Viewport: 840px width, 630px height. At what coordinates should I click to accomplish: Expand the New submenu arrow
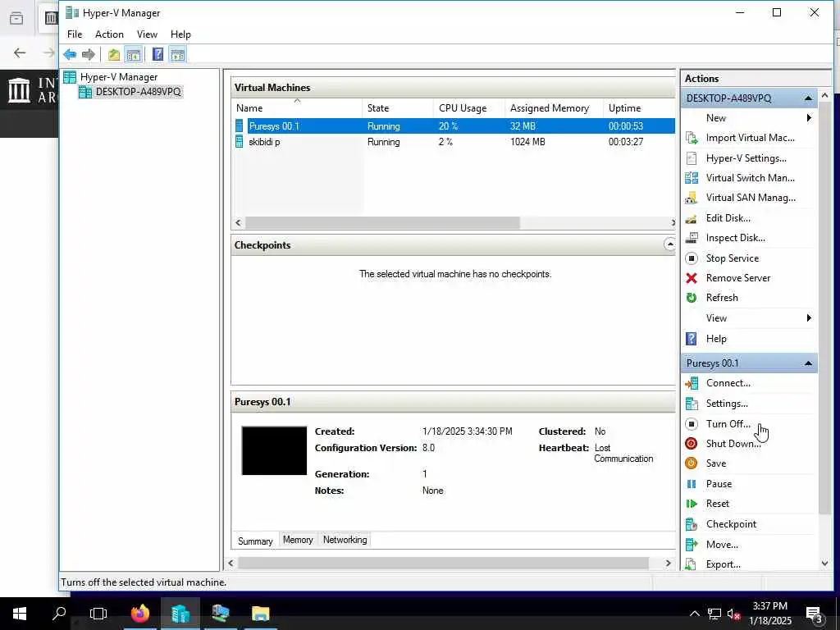click(809, 118)
